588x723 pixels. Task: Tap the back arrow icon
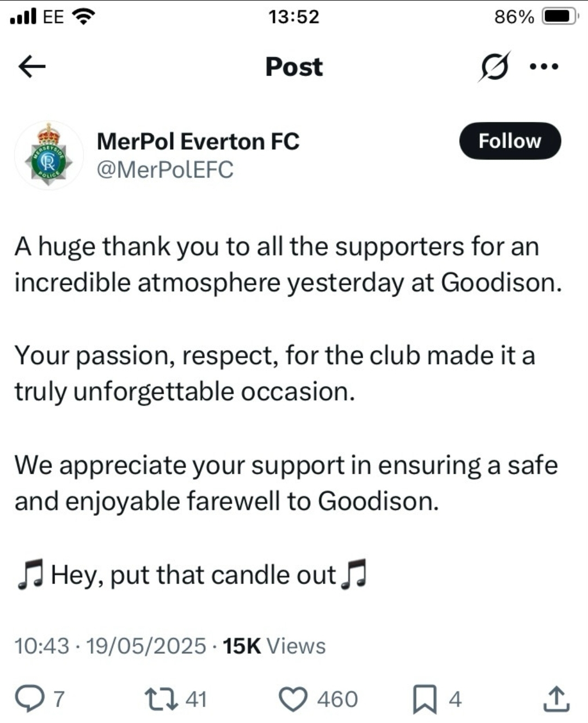32,67
